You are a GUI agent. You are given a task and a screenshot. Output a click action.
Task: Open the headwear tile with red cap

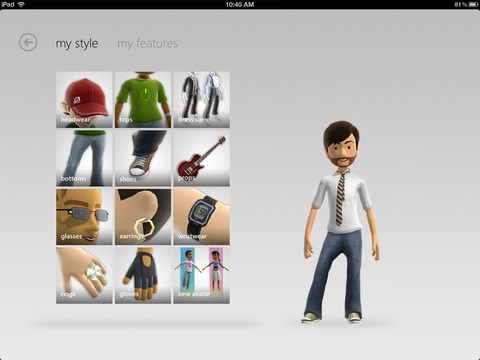(84, 100)
